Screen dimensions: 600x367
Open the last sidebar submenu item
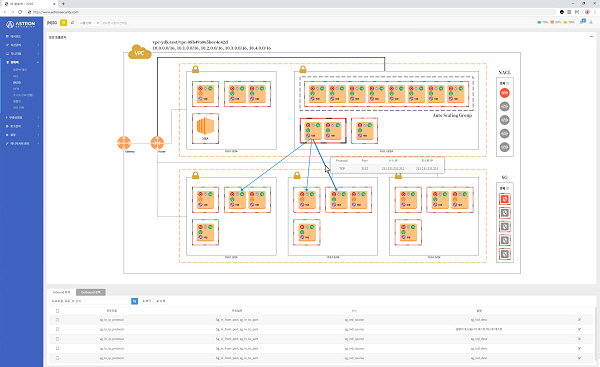pos(18,108)
